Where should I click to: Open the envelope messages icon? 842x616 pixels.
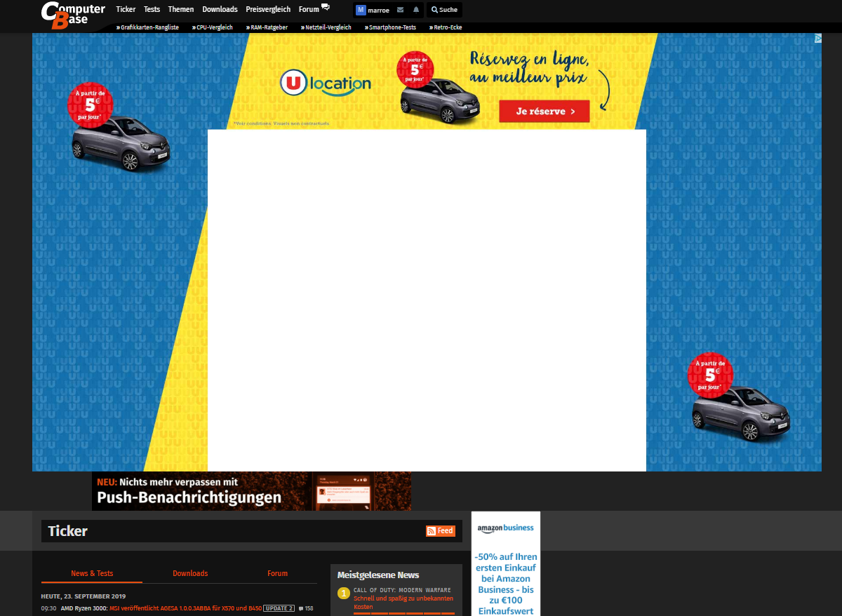(x=400, y=10)
